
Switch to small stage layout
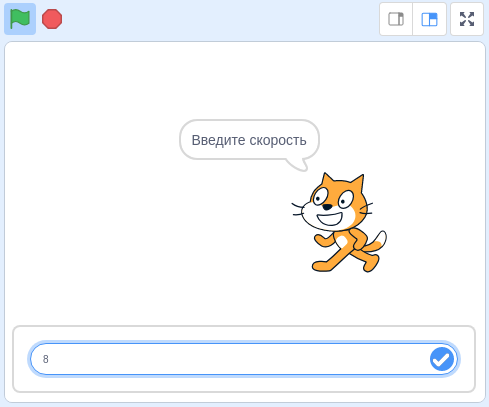click(x=396, y=19)
